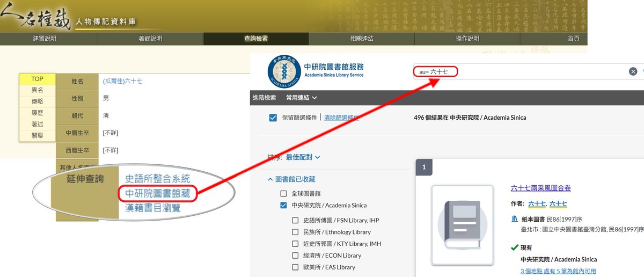
Task: Open the 六十七兩采風圖合卷 title link
Action: pyautogui.click(x=541, y=188)
